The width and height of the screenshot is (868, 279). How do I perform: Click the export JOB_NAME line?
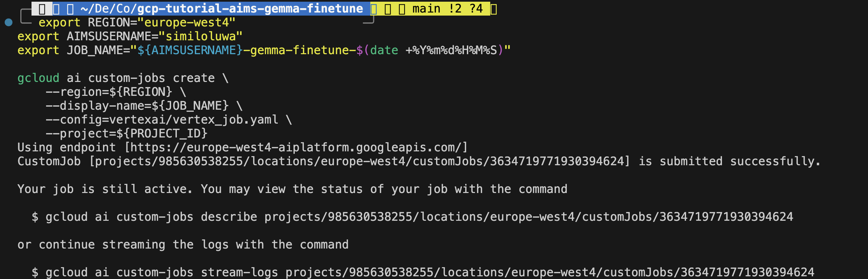click(x=264, y=50)
